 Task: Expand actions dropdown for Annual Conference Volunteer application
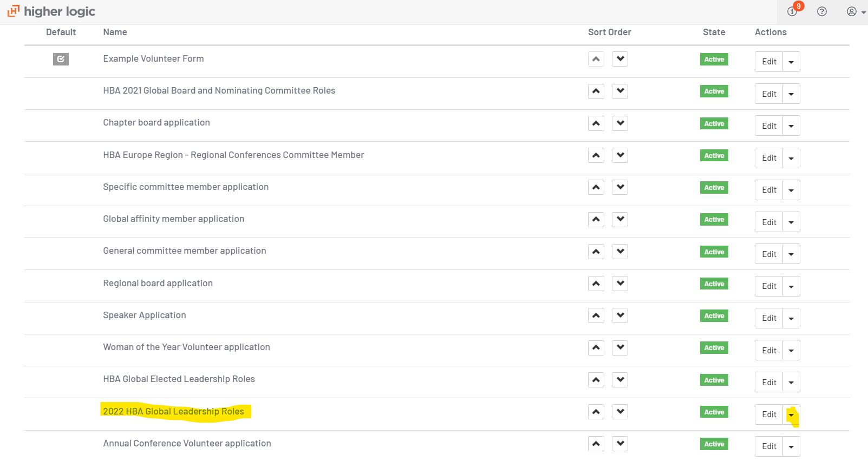pyautogui.click(x=791, y=446)
